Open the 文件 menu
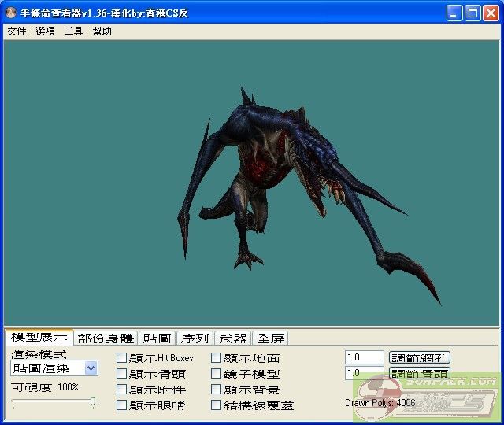Image resolution: width=504 pixels, height=425 pixels. [17, 31]
